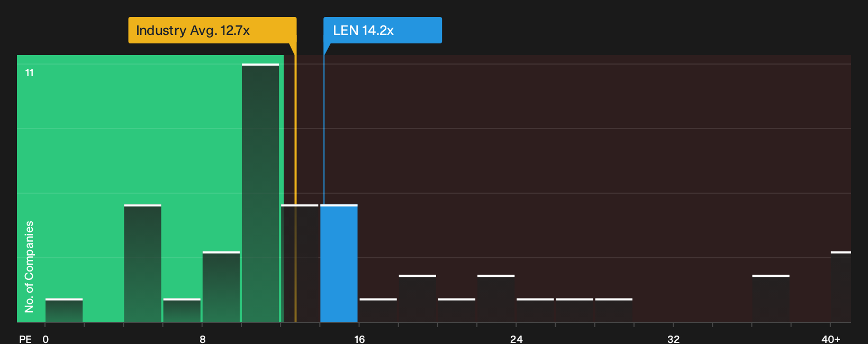Click the PE axis title
The width and height of the screenshot is (868, 344).
pos(25,339)
